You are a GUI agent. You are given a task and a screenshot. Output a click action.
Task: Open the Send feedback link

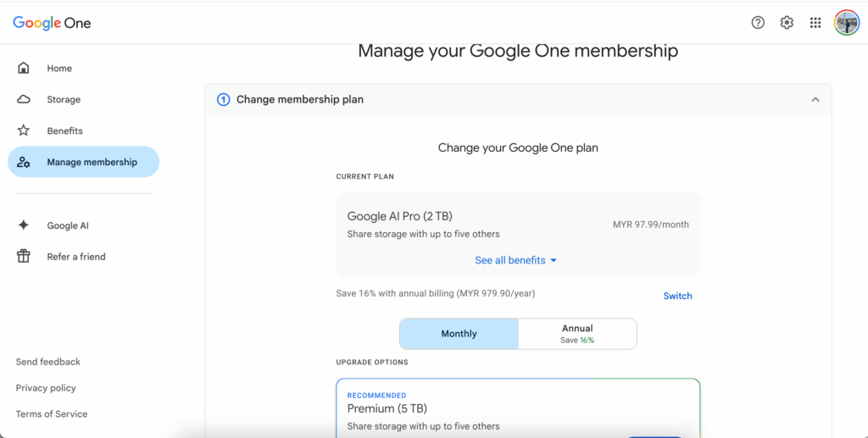(48, 362)
